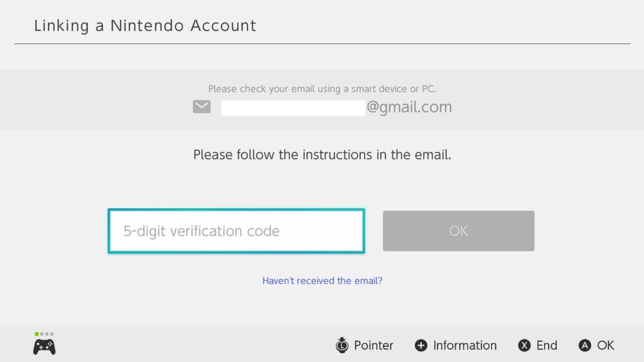Click the "Linking a Nintendo Account" heading
Viewport: 644px width, 362px height.
coord(145,26)
